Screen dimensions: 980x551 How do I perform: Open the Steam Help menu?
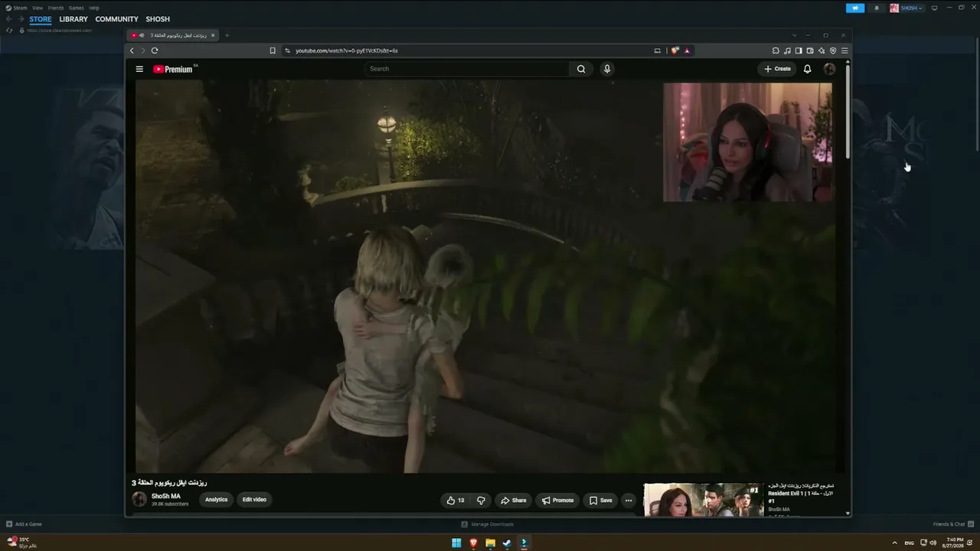click(94, 8)
